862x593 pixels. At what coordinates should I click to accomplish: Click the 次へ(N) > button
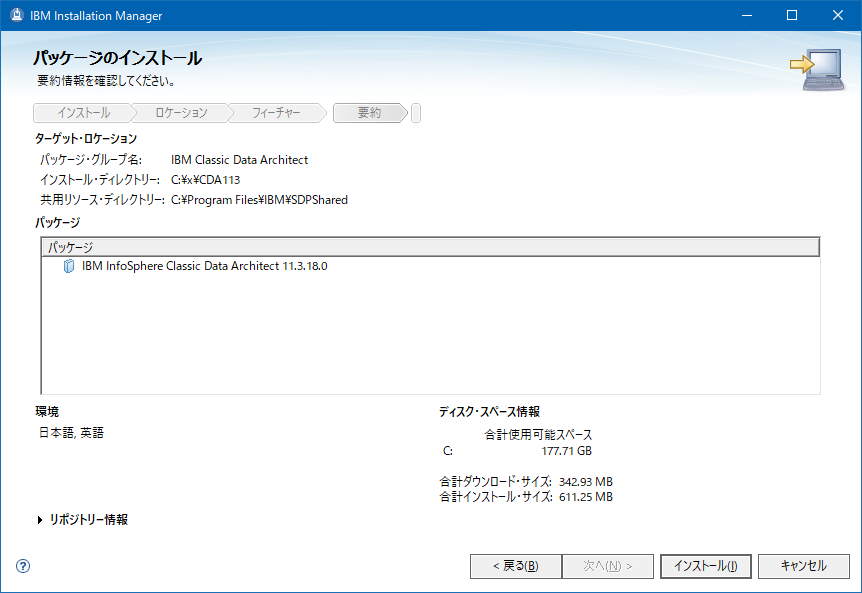tap(608, 566)
